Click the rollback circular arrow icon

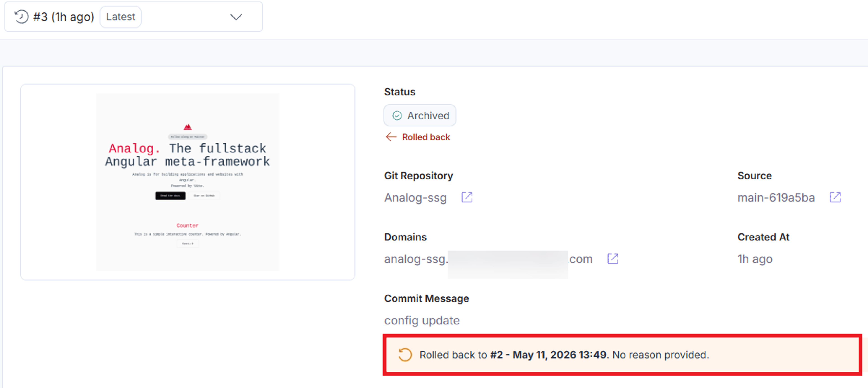[405, 355]
